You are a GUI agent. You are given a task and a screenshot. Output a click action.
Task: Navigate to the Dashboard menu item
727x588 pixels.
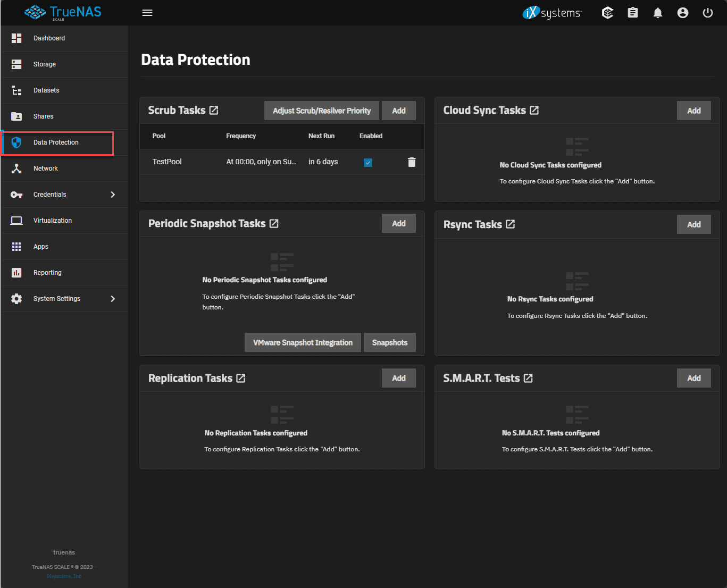coord(49,38)
